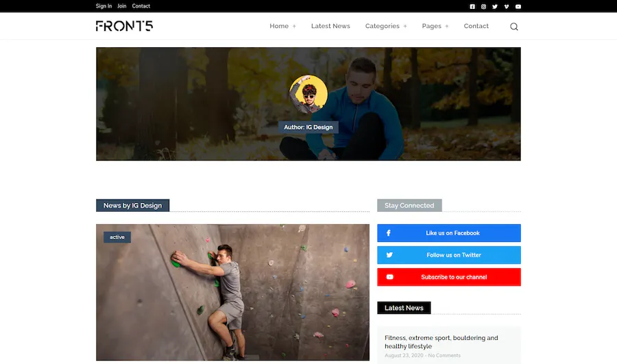Expand the Pages menu plus sign

(x=446, y=26)
